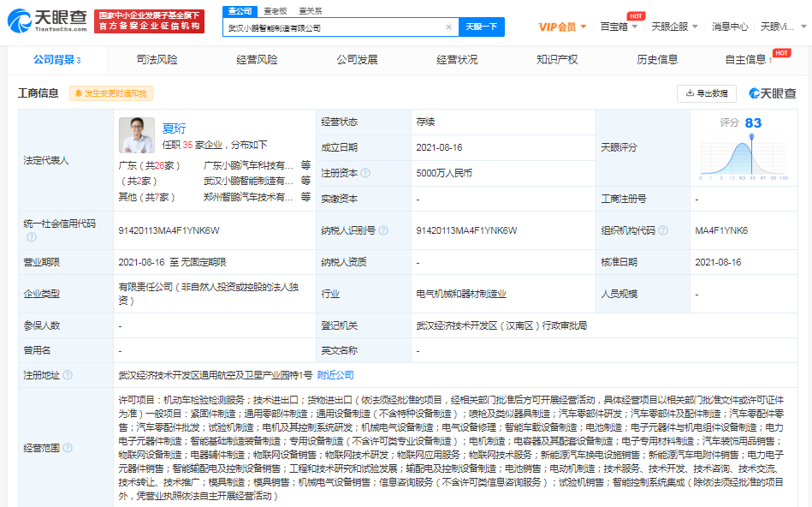Image resolution: width=812 pixels, height=507 pixels.
Task: Click help icon beside 纳税人识别号
Action: 382,231
